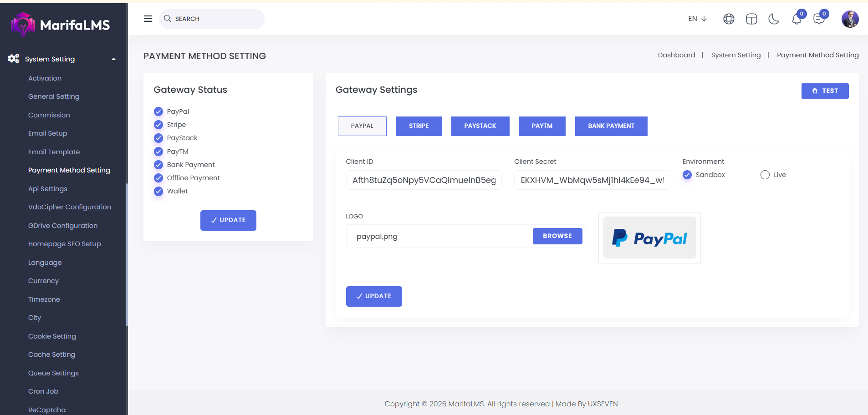Click the sidebar vertical scrollbar
868x415 pixels.
pyautogui.click(x=127, y=255)
